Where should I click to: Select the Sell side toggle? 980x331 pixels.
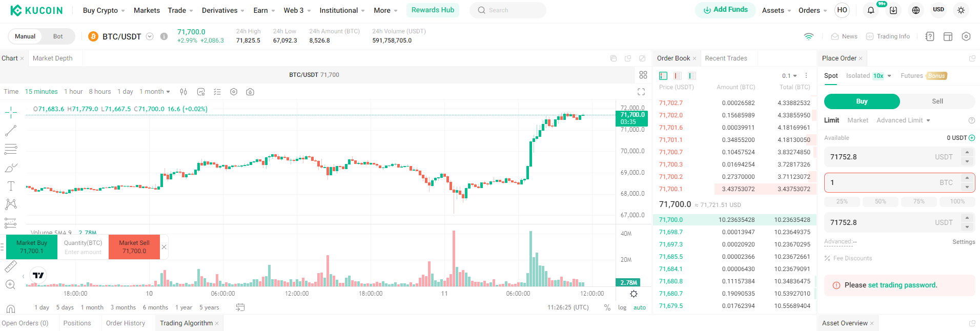(x=937, y=101)
